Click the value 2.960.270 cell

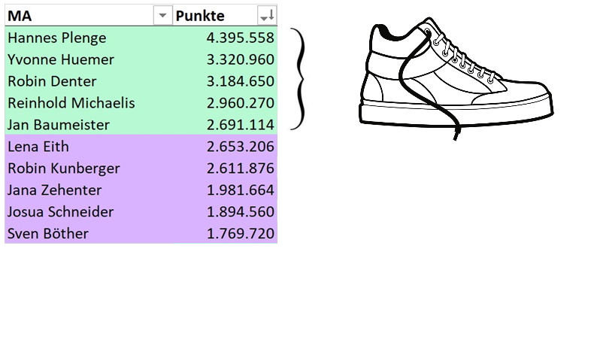point(225,103)
